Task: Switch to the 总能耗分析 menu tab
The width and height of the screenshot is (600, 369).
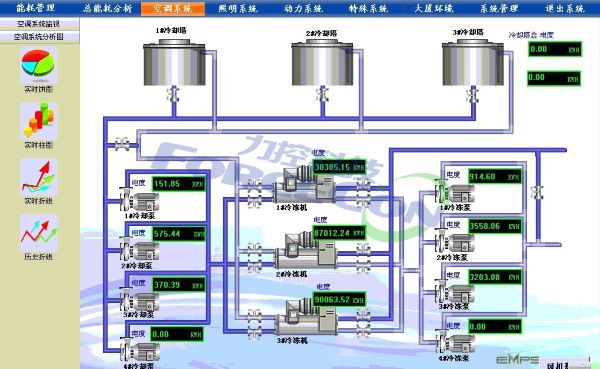Action: click(108, 8)
